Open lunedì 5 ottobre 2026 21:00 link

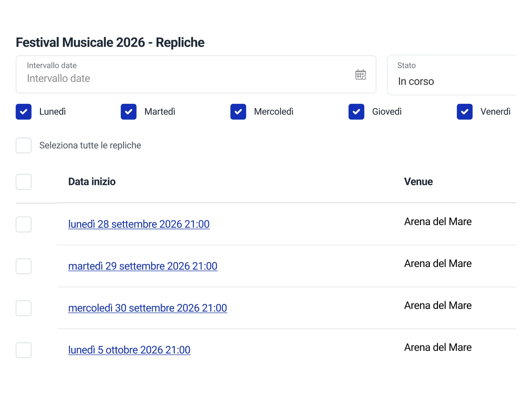129,350
